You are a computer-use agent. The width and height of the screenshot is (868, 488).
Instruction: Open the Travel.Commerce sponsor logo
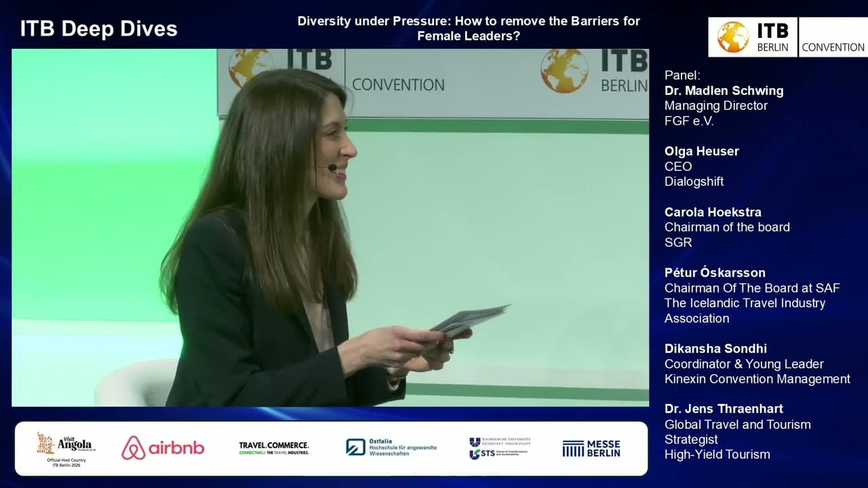(x=274, y=447)
